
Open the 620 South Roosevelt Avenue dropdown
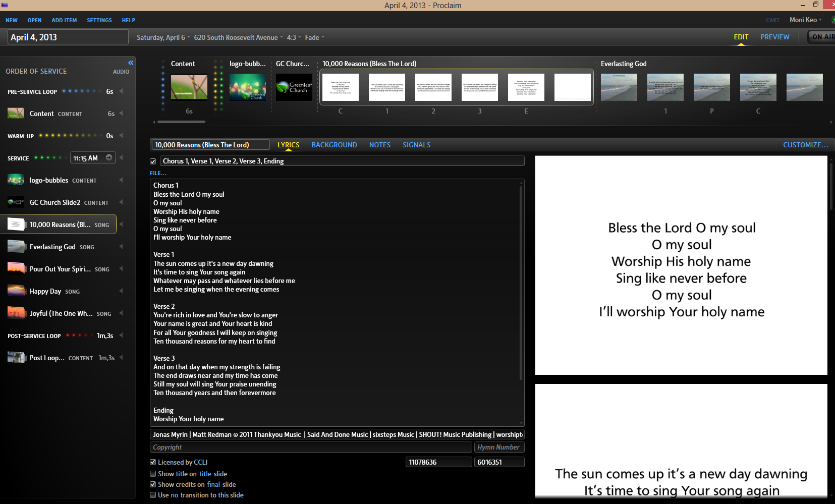click(239, 37)
